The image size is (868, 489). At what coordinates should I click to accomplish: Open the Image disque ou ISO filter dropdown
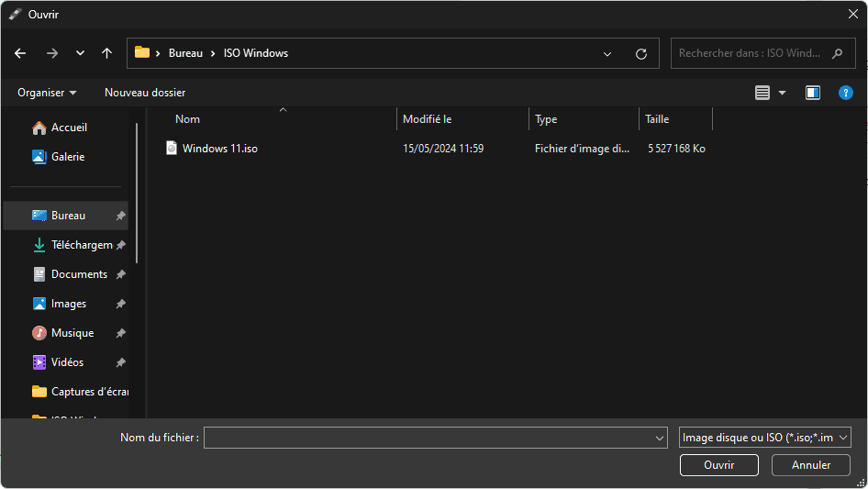764,438
